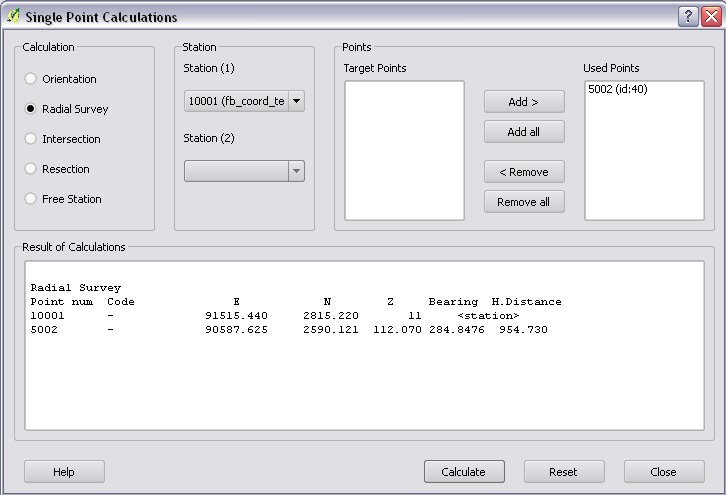Open the Station (1) dropdown list
Image resolution: width=726 pixels, height=495 pixels.
point(295,101)
